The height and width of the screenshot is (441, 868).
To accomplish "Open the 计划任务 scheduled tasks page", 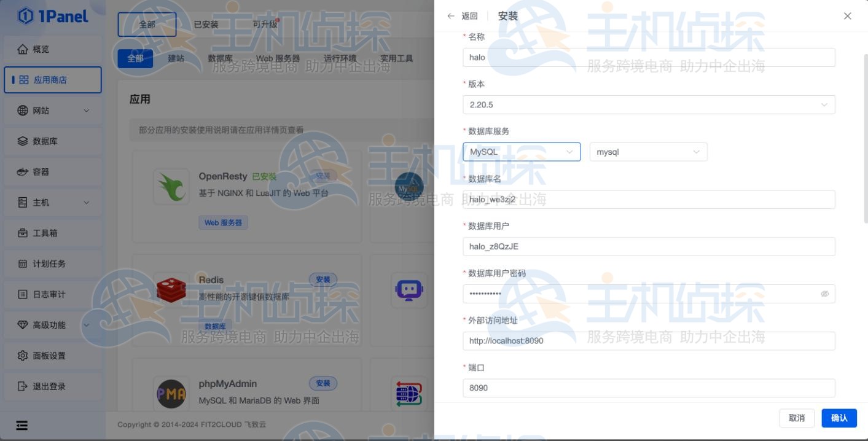I will point(53,264).
